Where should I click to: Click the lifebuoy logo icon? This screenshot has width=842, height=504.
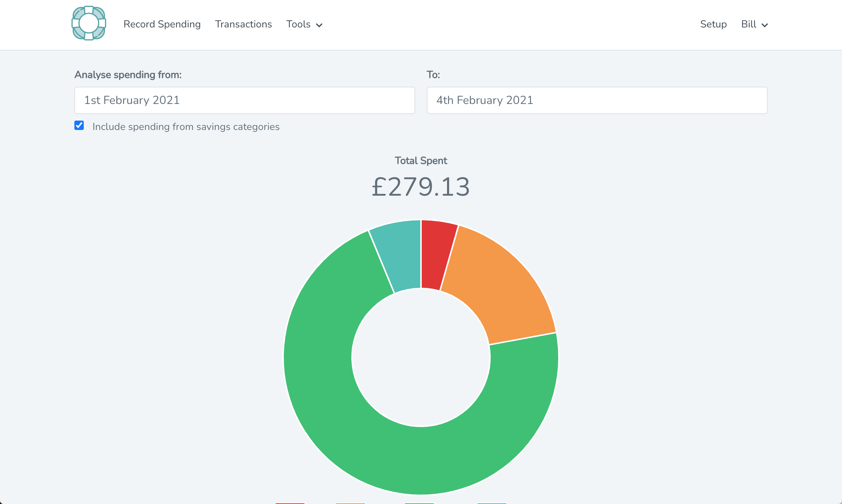pyautogui.click(x=88, y=23)
